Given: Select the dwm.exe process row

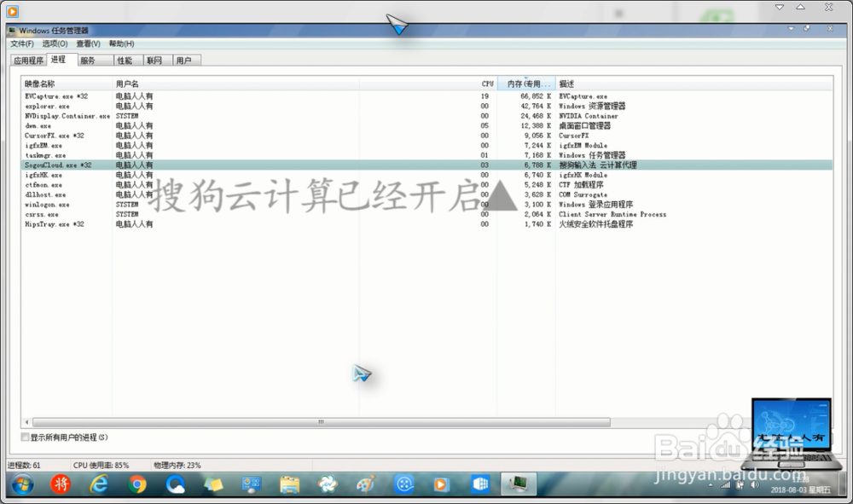Looking at the screenshot, I should [427, 125].
